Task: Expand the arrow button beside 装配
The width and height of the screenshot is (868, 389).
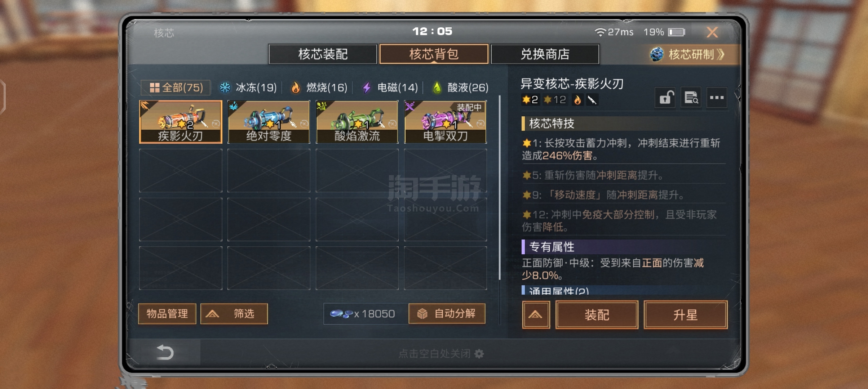Action: click(x=536, y=315)
